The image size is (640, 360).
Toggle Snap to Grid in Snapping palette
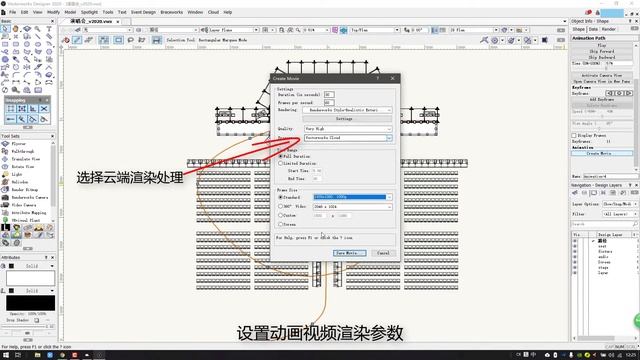(x=11, y=109)
